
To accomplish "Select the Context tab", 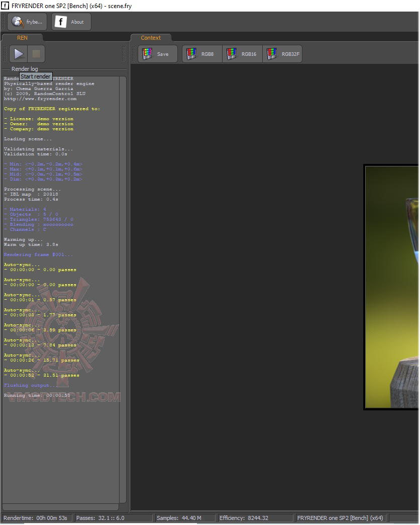I will (151, 38).
